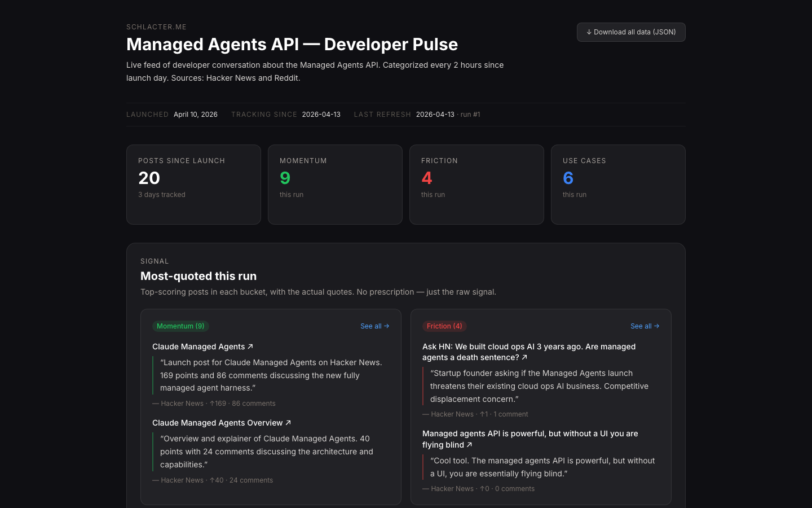Click the Friction (4) badge
Screen dimensions: 812x508
pyautogui.click(x=444, y=326)
